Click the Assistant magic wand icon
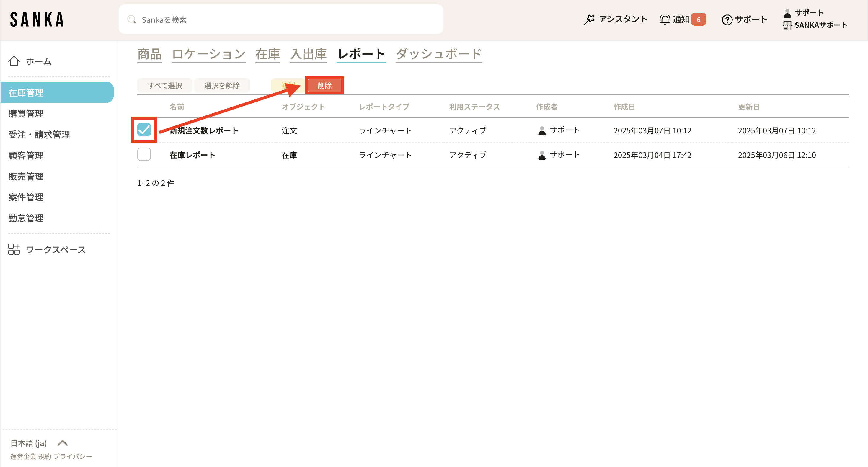868x467 pixels. tap(589, 19)
